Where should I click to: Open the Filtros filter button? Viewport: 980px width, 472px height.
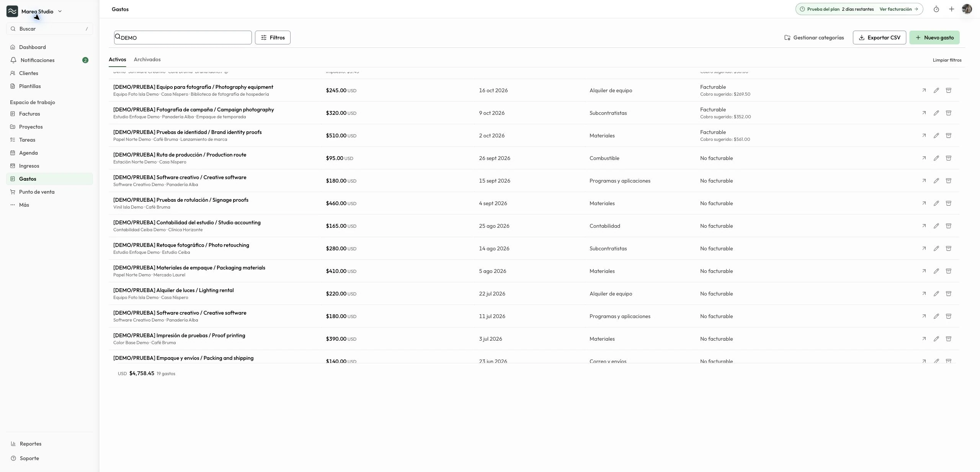273,38
